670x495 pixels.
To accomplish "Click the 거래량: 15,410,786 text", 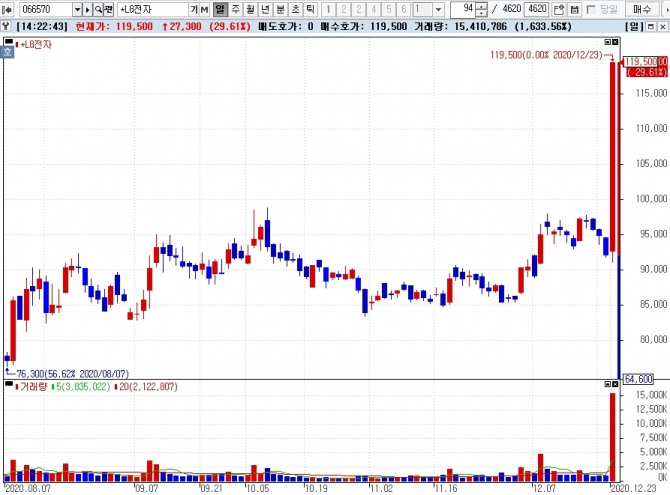I will click(x=460, y=27).
